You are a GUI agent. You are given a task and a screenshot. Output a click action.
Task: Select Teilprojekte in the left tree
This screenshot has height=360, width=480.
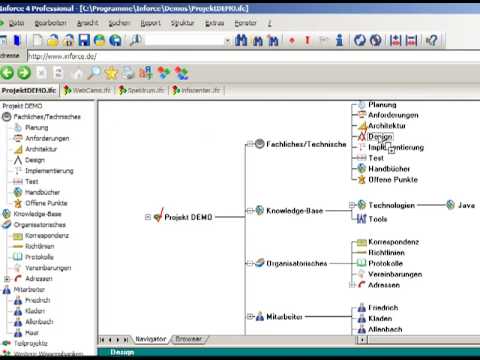(31, 343)
